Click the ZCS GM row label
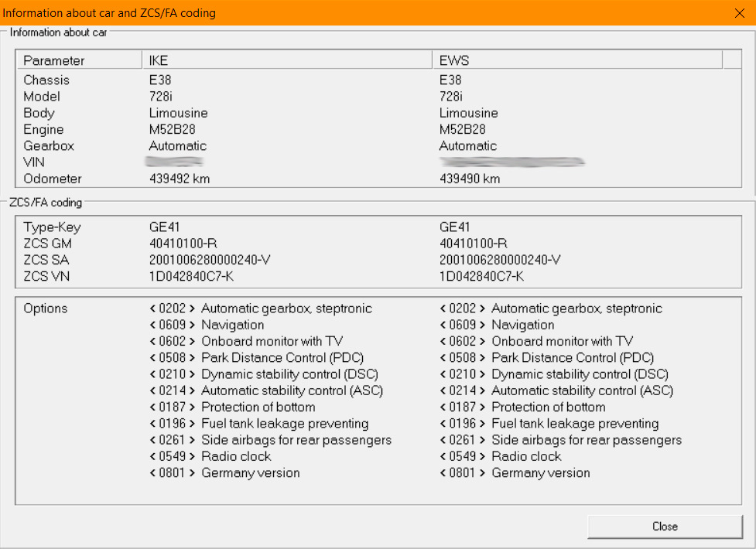 [47, 244]
